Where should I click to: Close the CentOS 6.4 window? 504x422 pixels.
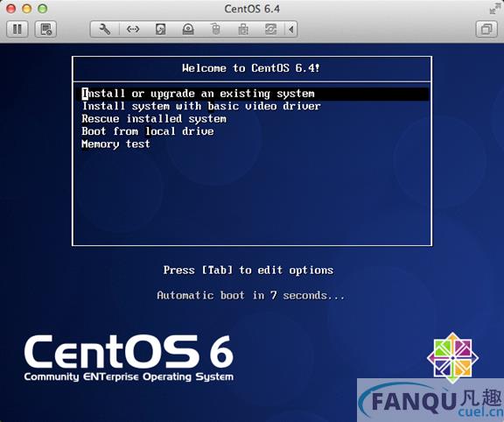(x=10, y=9)
